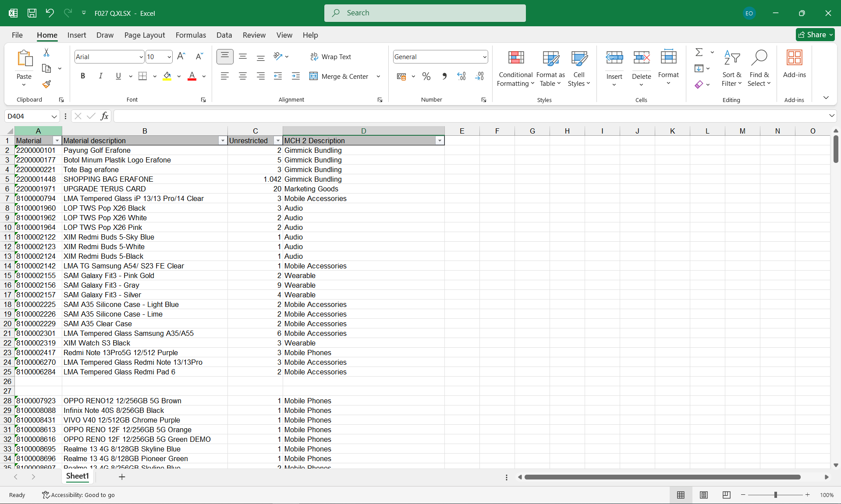The height and width of the screenshot is (504, 841).
Task: Click the Insert Function fx icon
Action: 104,116
